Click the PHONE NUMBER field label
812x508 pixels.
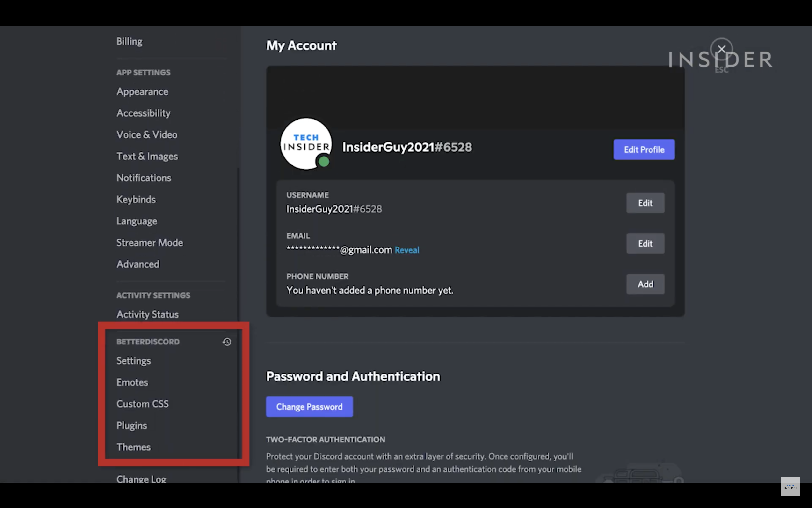pos(317,276)
